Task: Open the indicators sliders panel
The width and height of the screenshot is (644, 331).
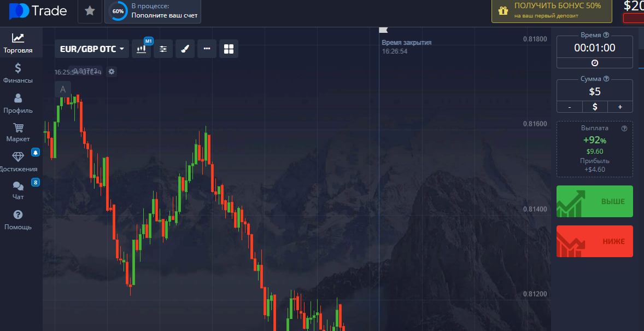Action: click(x=163, y=49)
